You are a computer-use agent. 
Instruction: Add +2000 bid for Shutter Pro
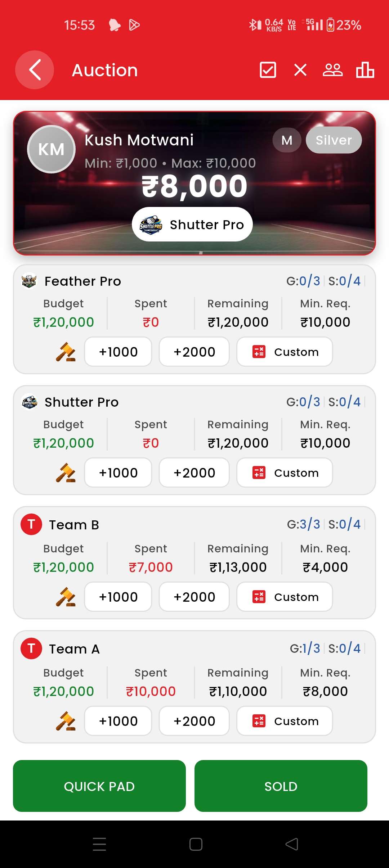(x=194, y=473)
